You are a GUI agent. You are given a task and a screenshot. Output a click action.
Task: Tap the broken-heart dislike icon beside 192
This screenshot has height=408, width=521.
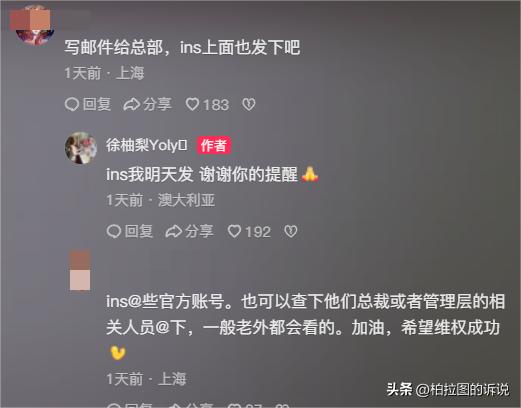[x=291, y=231]
